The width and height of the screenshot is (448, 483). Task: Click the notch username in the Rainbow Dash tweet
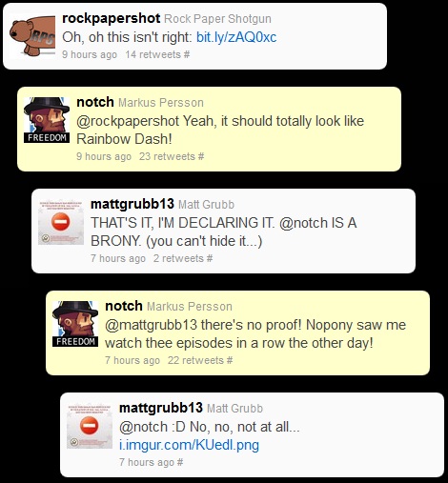[x=95, y=102]
